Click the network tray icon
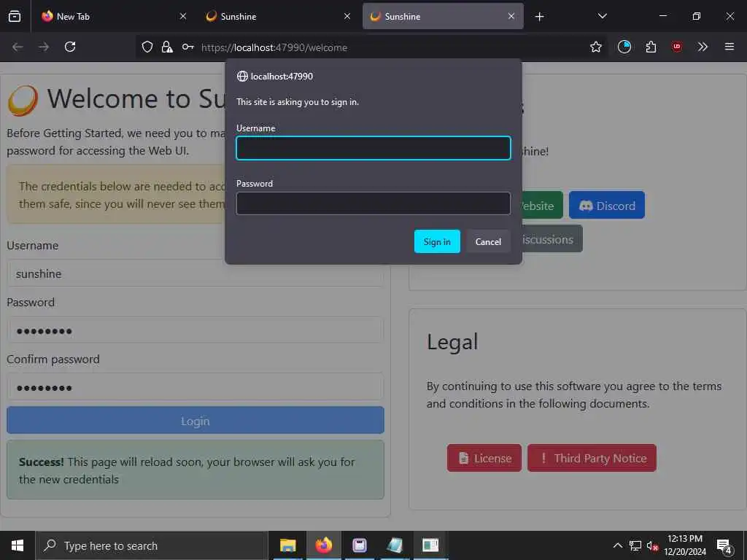This screenshot has height=560, width=747. click(635, 545)
